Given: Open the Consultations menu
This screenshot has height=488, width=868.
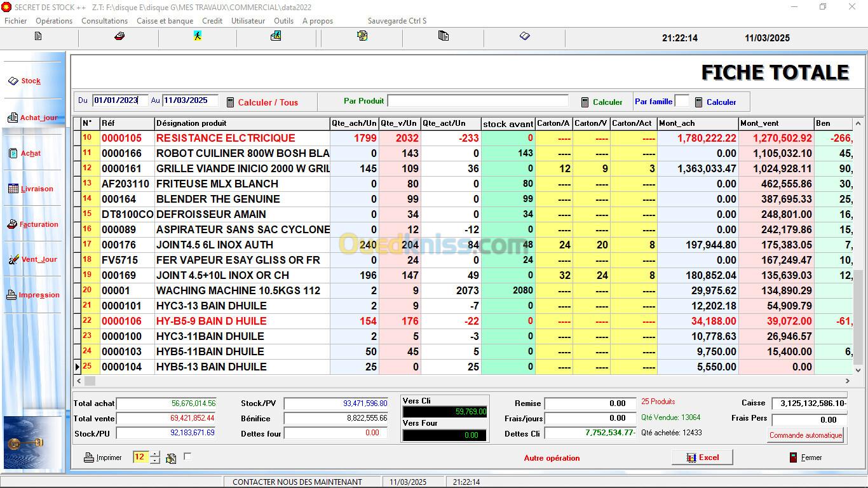Looking at the screenshot, I should tap(105, 20).
